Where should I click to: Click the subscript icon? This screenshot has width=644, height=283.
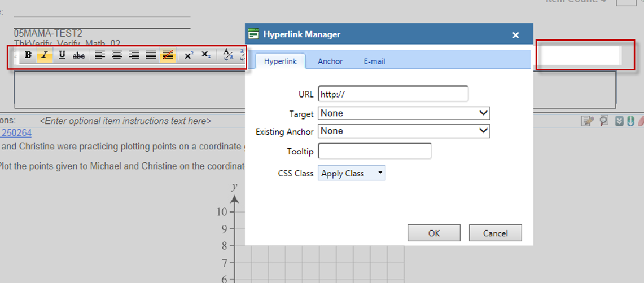206,55
